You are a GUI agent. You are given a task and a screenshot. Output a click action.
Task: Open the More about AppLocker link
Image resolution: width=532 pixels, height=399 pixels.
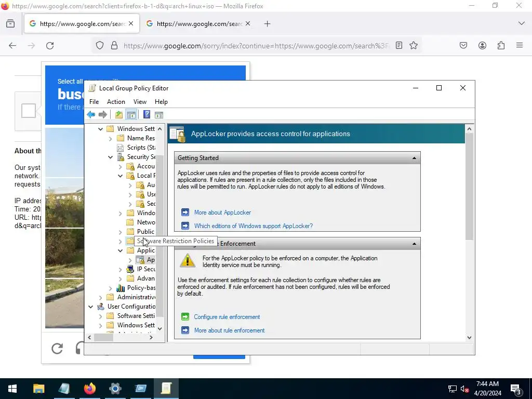(x=222, y=212)
